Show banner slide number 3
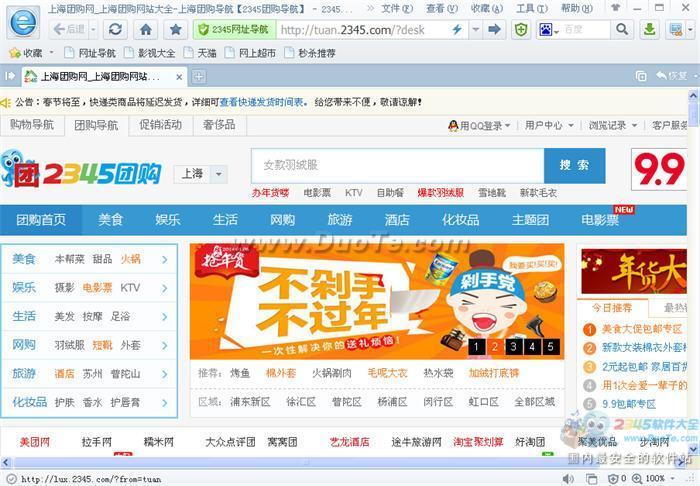The height and width of the screenshot is (486, 700). click(x=513, y=346)
